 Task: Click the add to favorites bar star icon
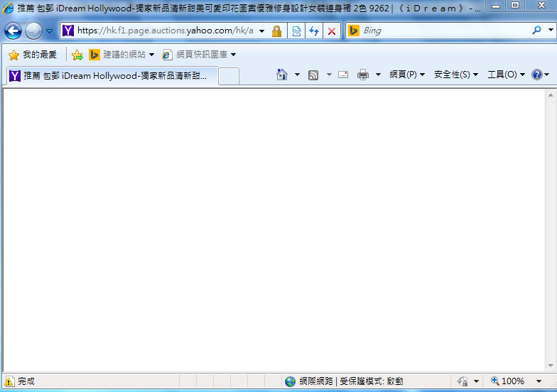(77, 55)
